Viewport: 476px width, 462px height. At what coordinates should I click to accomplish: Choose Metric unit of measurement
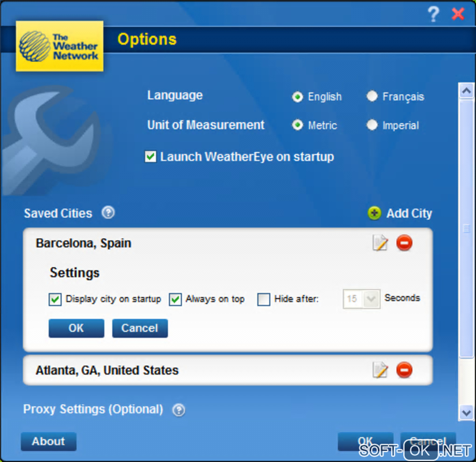click(x=298, y=125)
